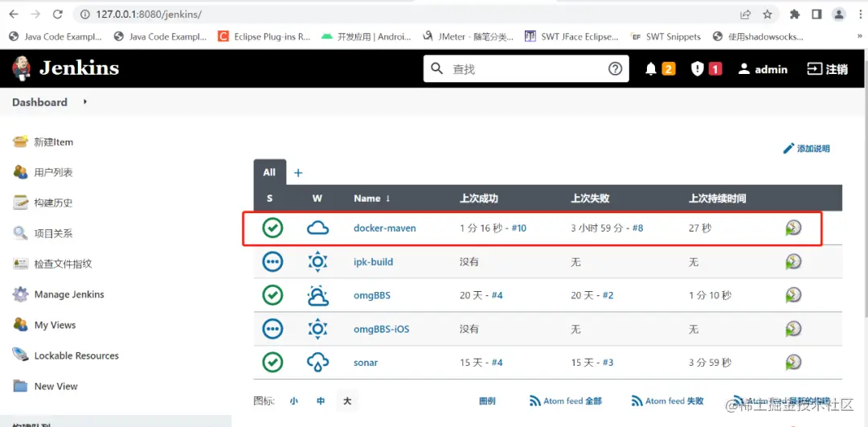Focus the 查找 search field
Image resolution: width=868 pixels, height=427 pixels.
coord(526,68)
